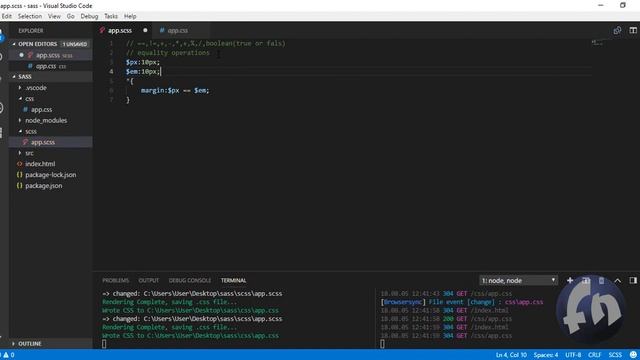Screen dimensions: 640x360
Task: Click the '[Browsersync] File event [change]' terminal line
Action: point(462,302)
